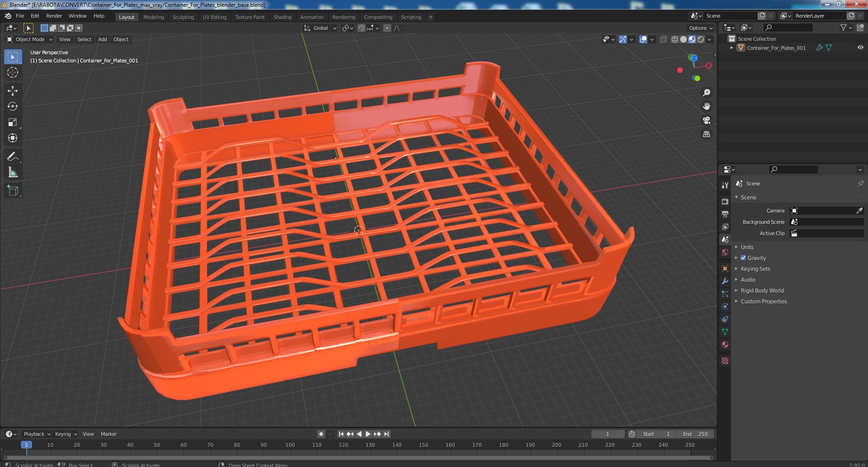Switch to material preview shading
868x467 pixels.
coord(692,39)
